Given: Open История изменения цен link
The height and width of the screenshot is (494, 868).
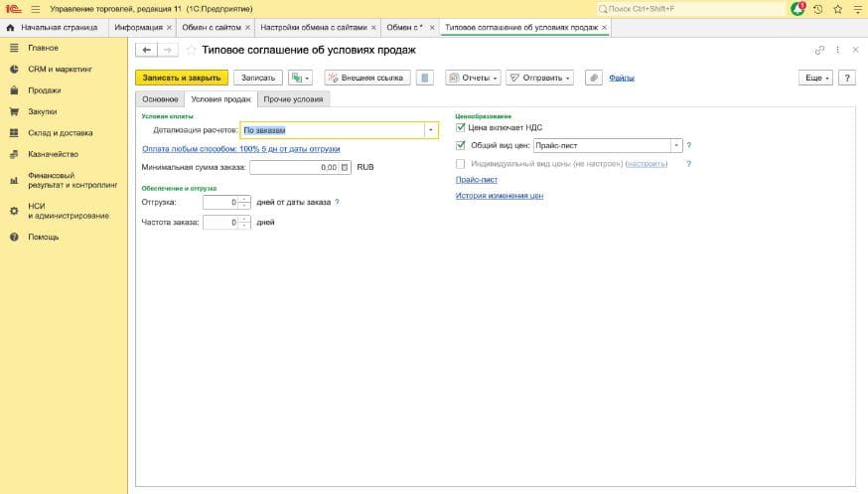Looking at the screenshot, I should tap(500, 196).
